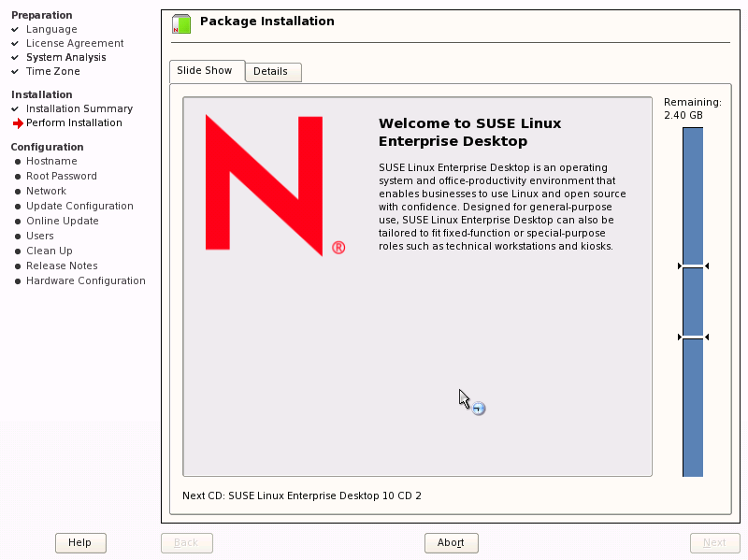
Task: Click the Hostname configuration step
Action: pyautogui.click(x=51, y=161)
